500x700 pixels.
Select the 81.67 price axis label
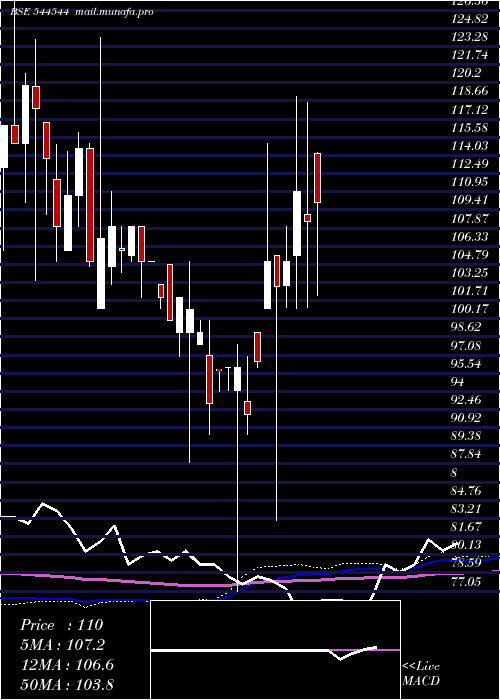pyautogui.click(x=466, y=527)
